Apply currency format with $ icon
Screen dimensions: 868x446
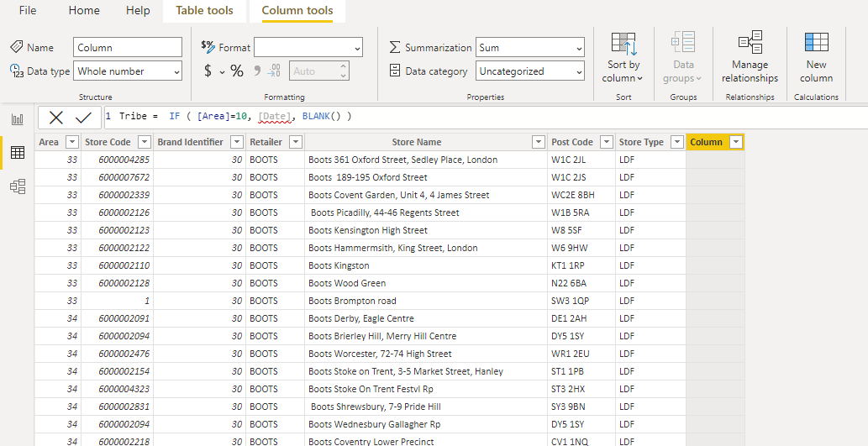click(208, 71)
